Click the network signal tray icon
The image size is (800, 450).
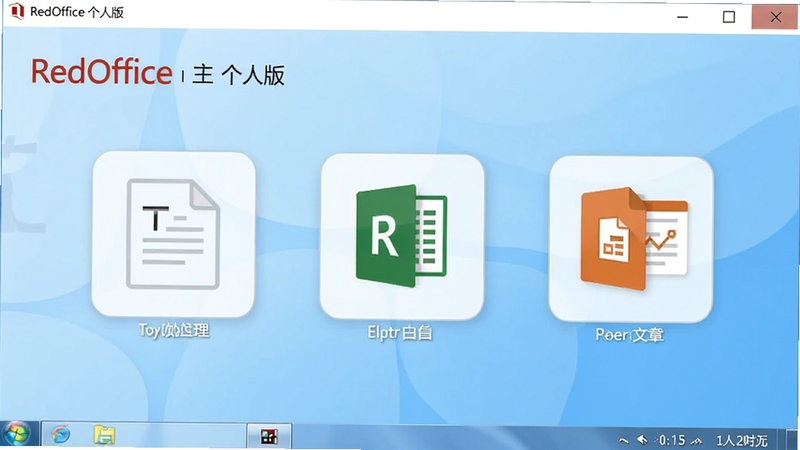point(696,440)
